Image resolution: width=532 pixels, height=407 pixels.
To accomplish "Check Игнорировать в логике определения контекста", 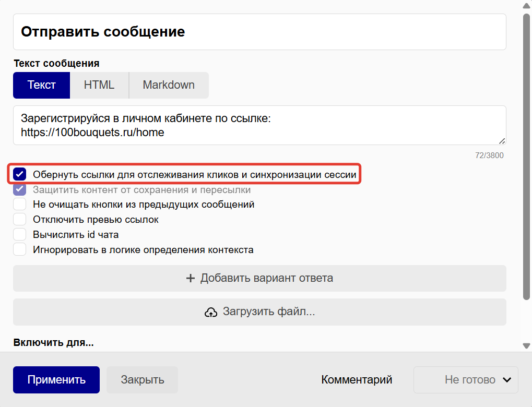I will [19, 249].
